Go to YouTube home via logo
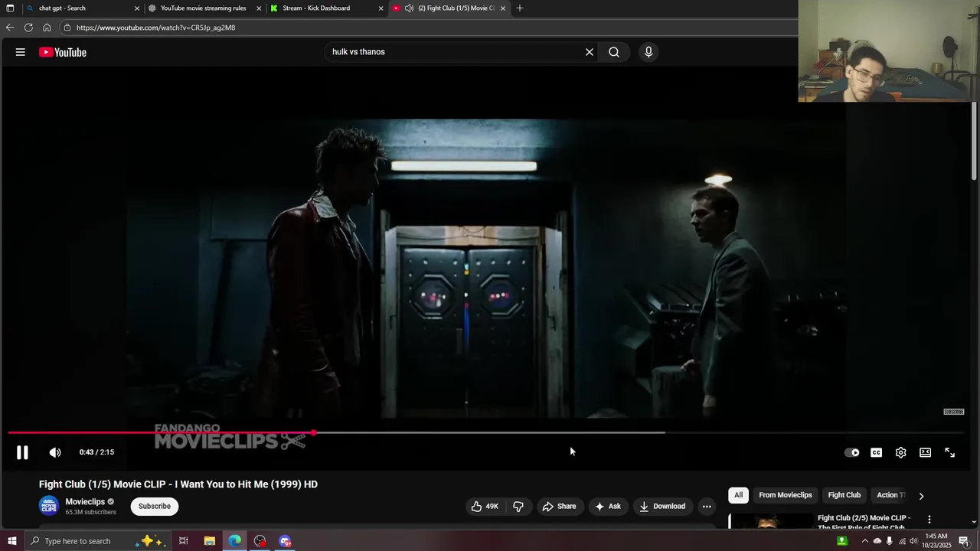 pos(63,52)
